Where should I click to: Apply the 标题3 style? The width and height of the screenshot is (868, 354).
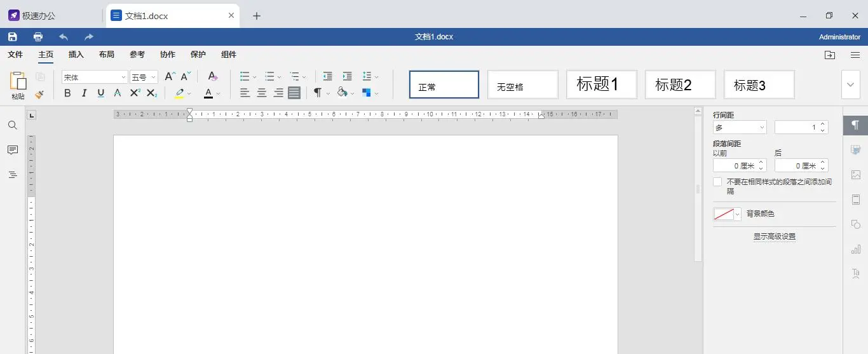pos(759,85)
